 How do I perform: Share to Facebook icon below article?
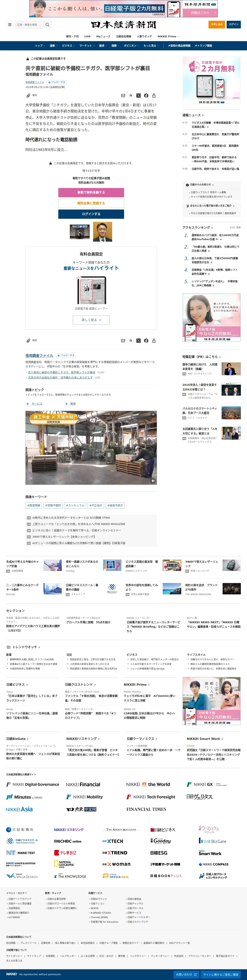[146, 340]
